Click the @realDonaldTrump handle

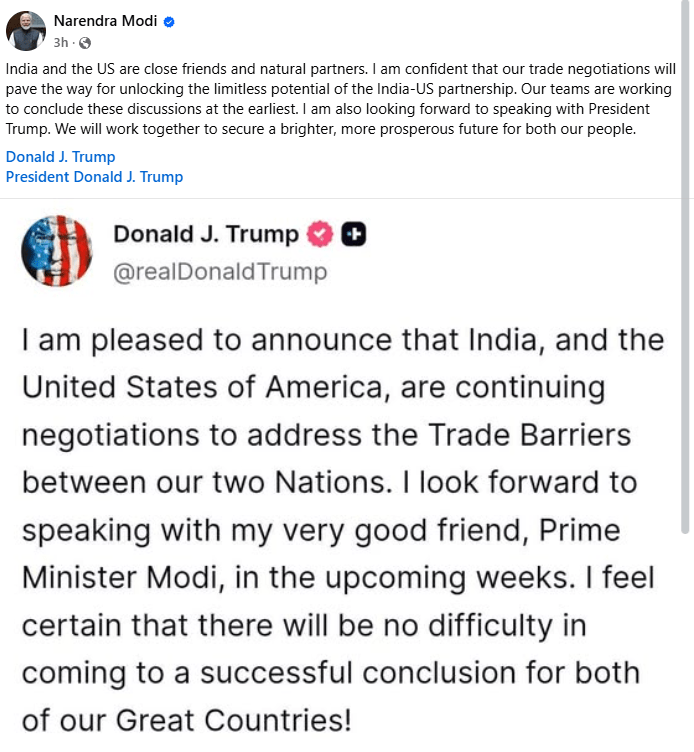pos(220,271)
